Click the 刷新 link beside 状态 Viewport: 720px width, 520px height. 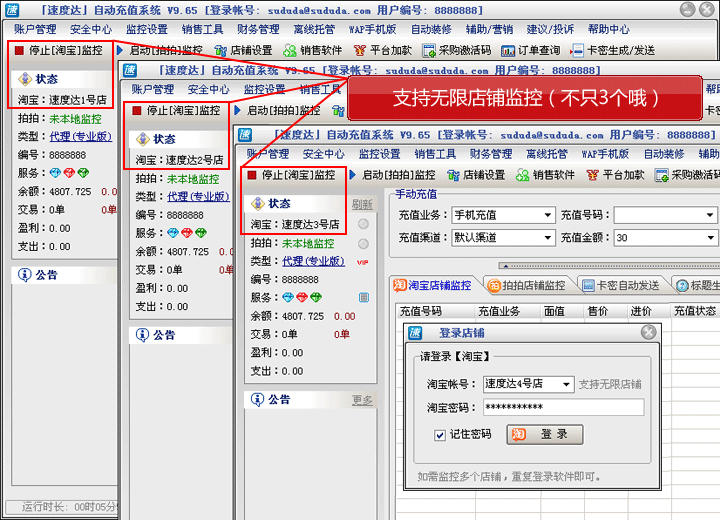[x=362, y=204]
